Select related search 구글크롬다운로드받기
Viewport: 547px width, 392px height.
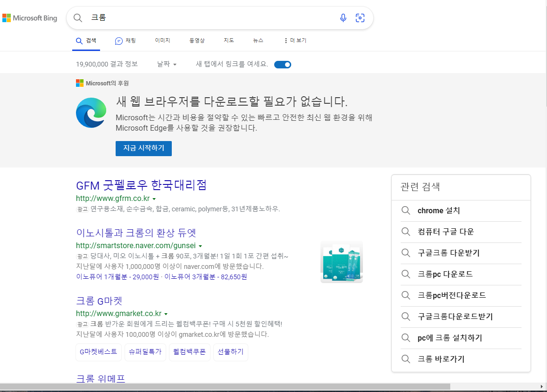tap(455, 317)
